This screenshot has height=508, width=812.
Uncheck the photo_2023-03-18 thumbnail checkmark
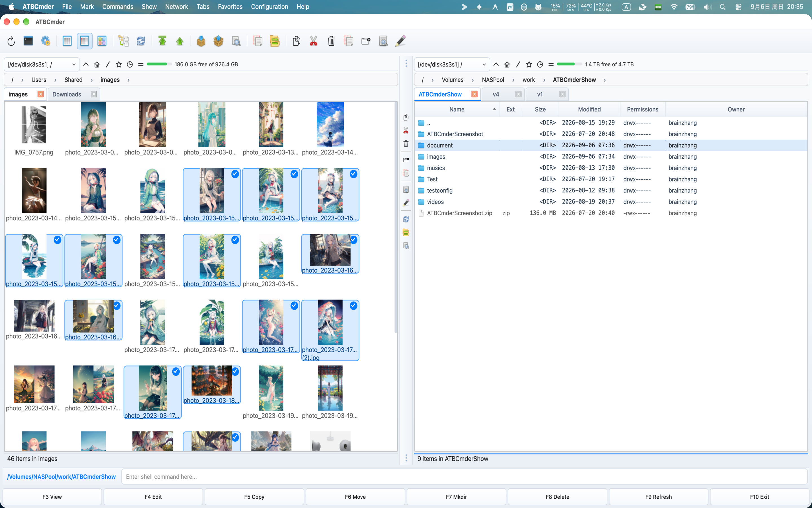pyautogui.click(x=235, y=371)
